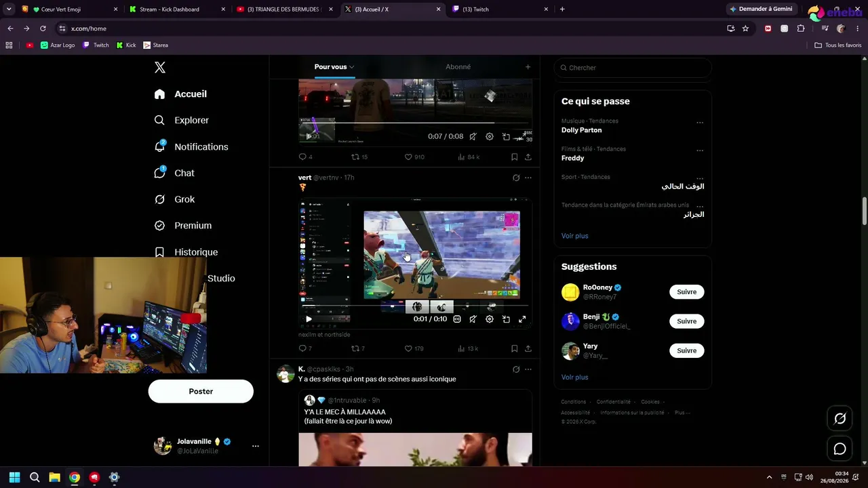
Task: Repost vert's tweet
Action: [x=358, y=348]
